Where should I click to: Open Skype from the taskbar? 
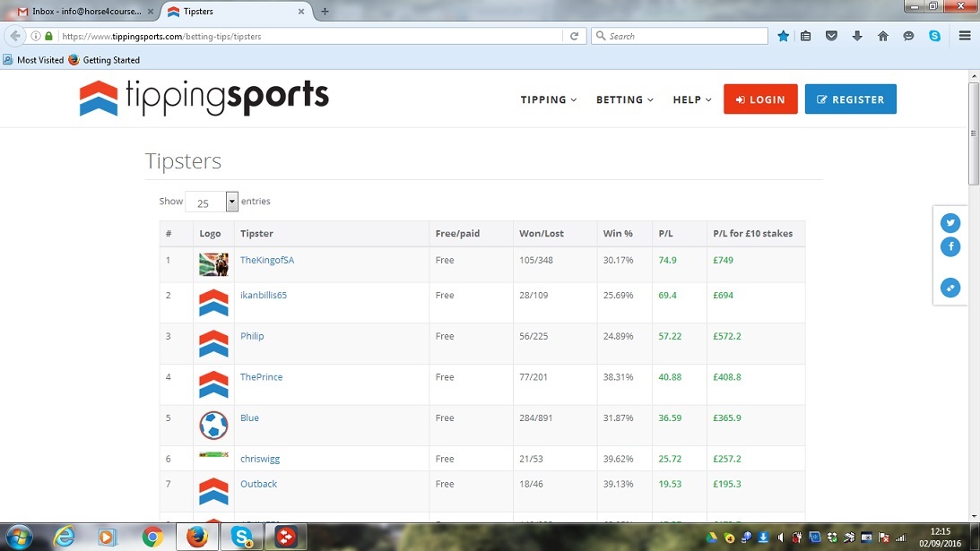pyautogui.click(x=241, y=537)
